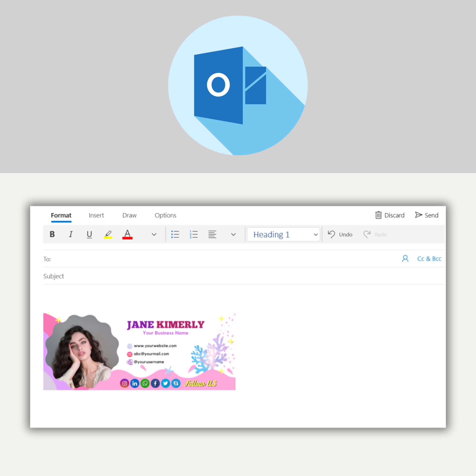Open Instagram from the signature icons

pyautogui.click(x=124, y=383)
